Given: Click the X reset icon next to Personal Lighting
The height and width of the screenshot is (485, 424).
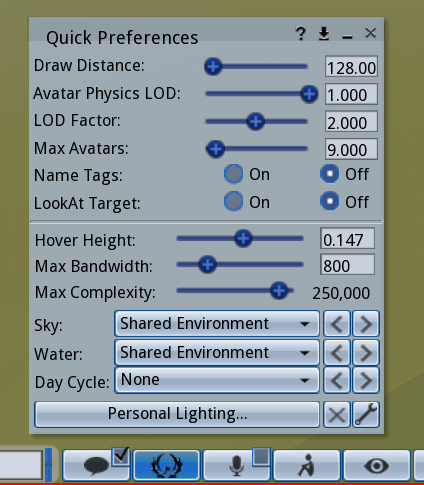Looking at the screenshot, I should click(337, 414).
